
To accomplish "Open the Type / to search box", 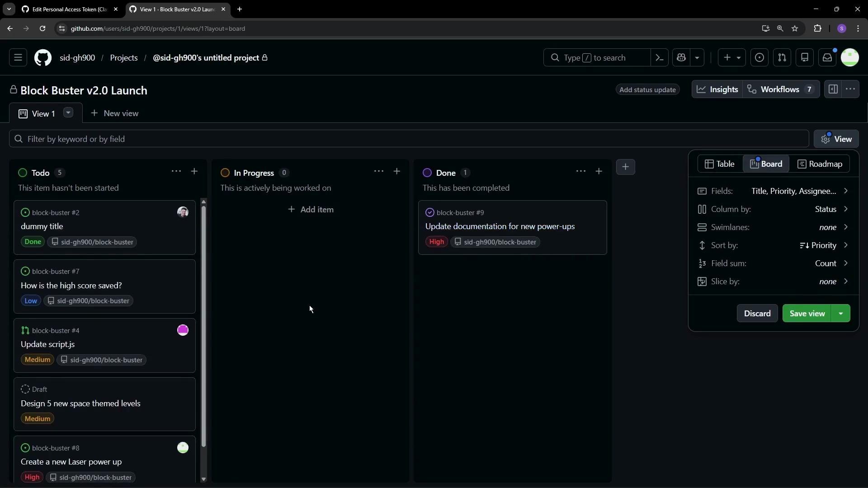I will pyautogui.click(x=597, y=58).
